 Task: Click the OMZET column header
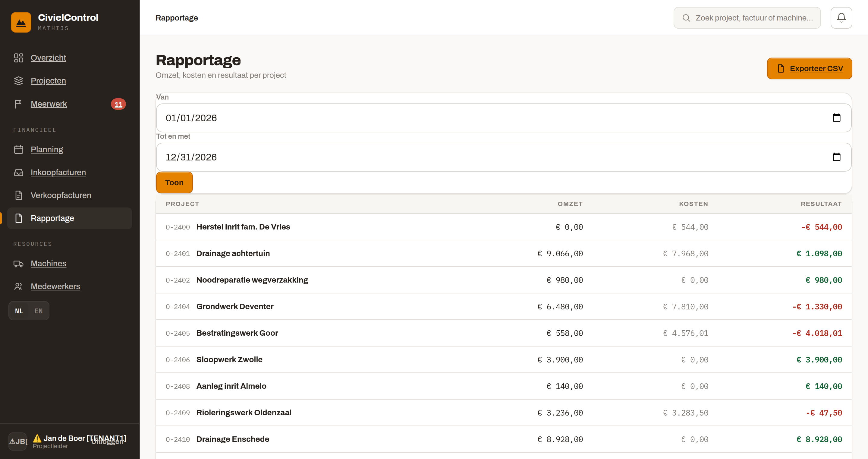point(570,204)
